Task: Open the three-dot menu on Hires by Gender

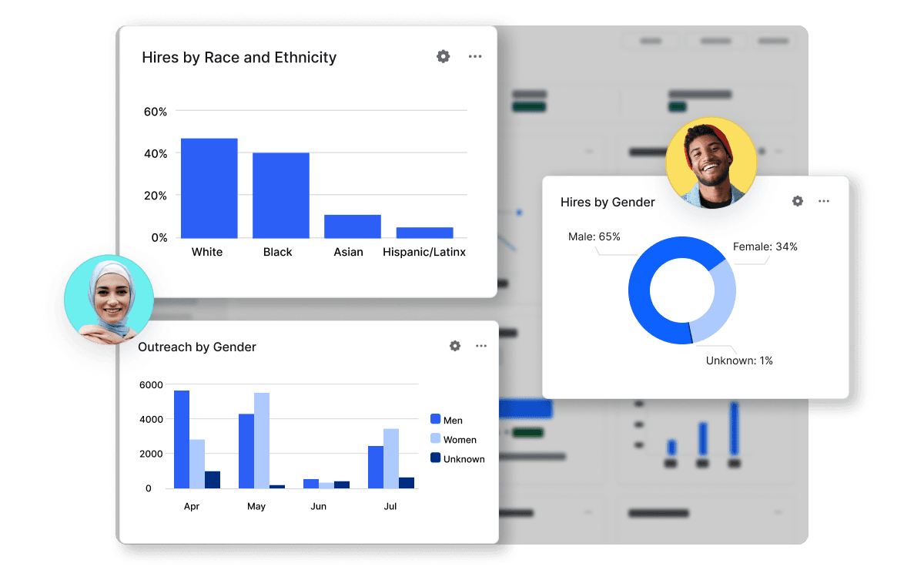Action: pos(824,201)
